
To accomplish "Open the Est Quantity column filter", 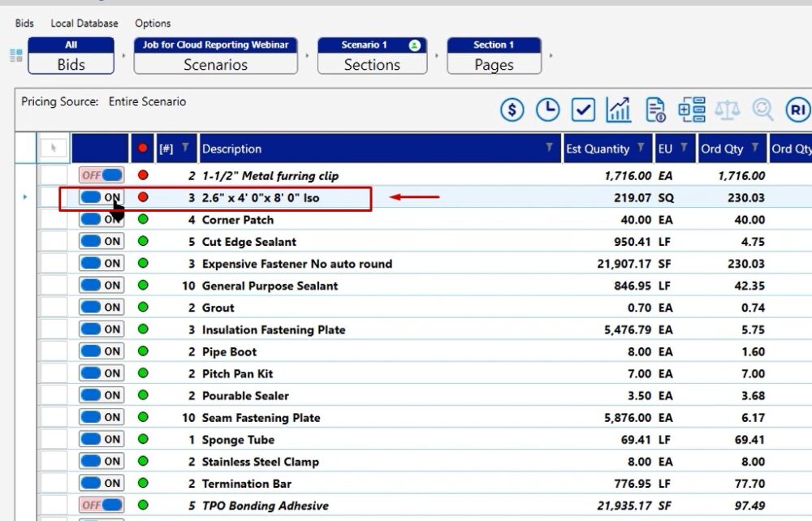I will [x=641, y=148].
